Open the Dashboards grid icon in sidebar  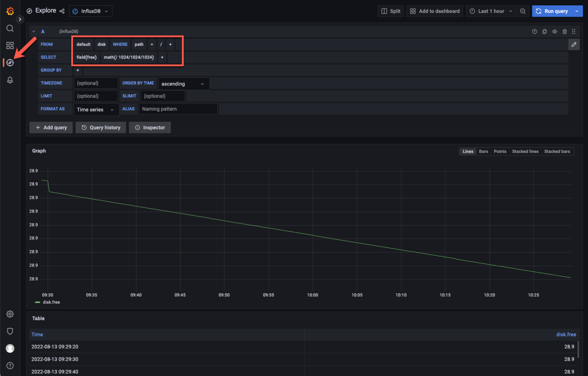(10, 45)
